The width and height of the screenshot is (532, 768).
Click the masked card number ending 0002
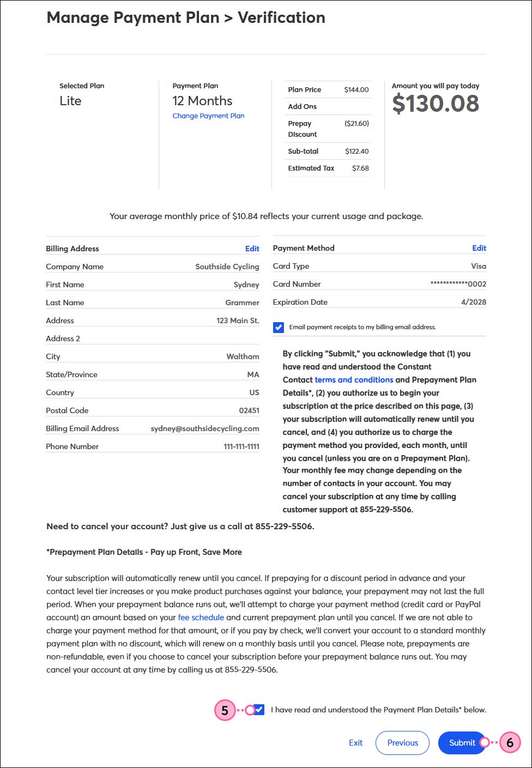coord(458,284)
